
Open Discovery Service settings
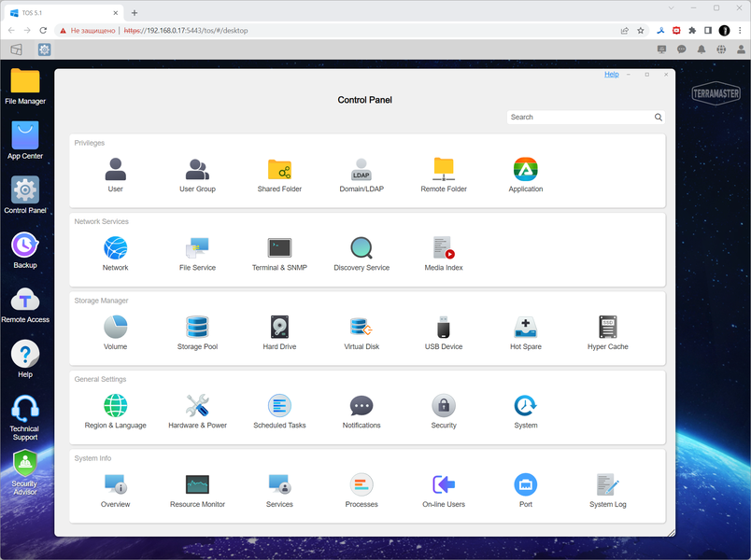[361, 254]
